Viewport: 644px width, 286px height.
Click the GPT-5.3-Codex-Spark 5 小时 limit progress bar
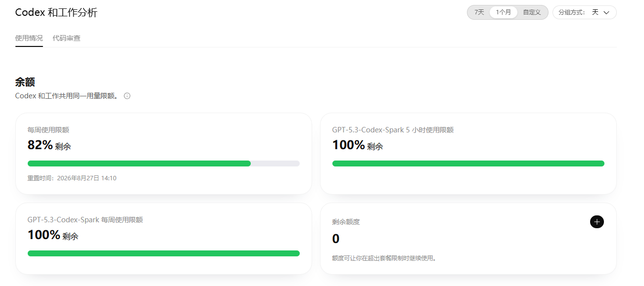[468, 163]
